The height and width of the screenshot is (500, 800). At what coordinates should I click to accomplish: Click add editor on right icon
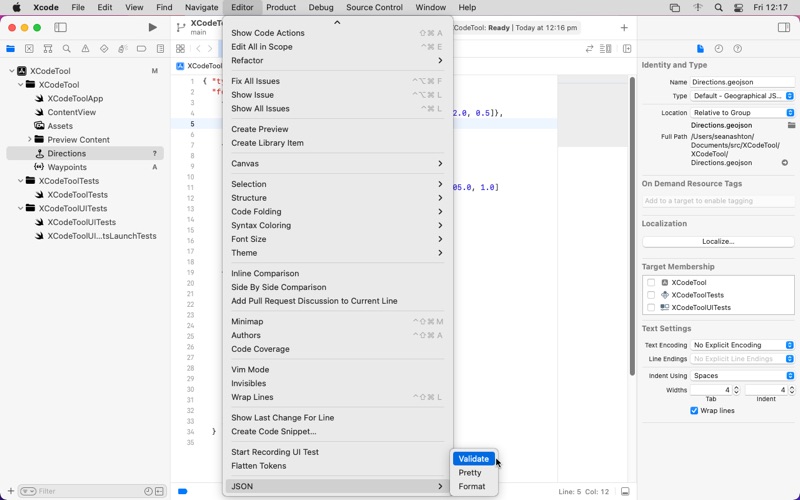click(x=627, y=48)
